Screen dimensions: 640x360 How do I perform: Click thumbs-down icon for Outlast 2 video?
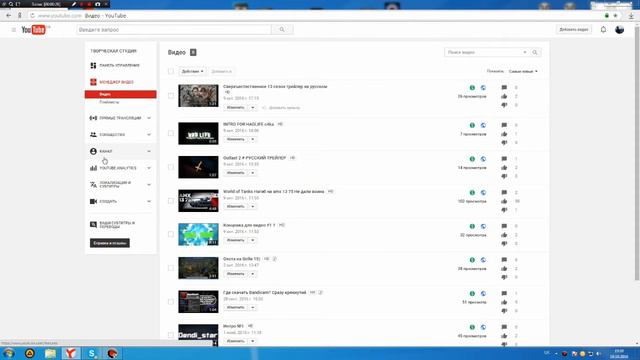tap(504, 176)
